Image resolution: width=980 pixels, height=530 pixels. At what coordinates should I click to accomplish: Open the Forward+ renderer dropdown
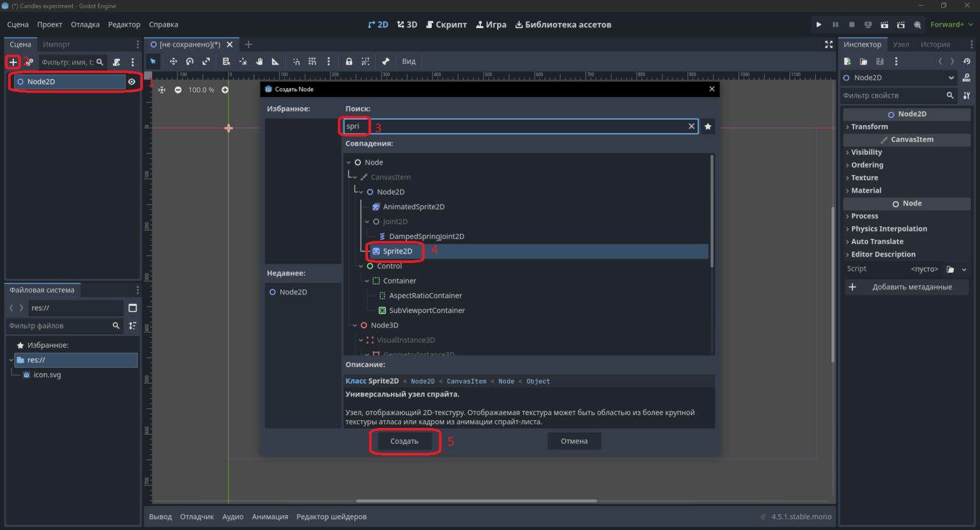(951, 24)
